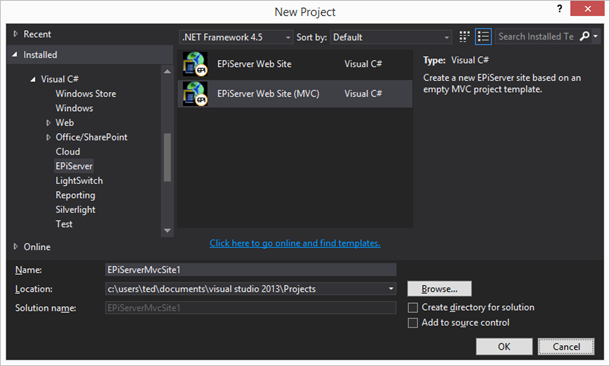Viewport: 610px width, 366px height.
Task: Click the tree scrollbar up arrow
Action: (167, 72)
